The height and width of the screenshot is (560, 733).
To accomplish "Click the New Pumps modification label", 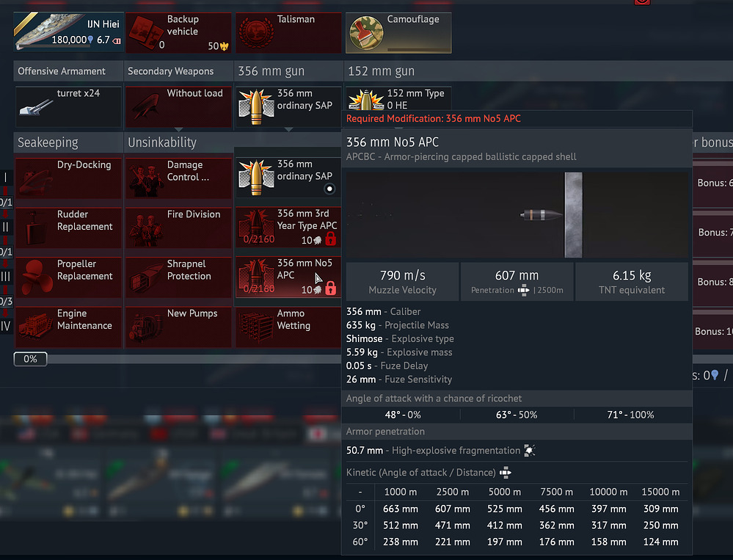I will (x=192, y=313).
